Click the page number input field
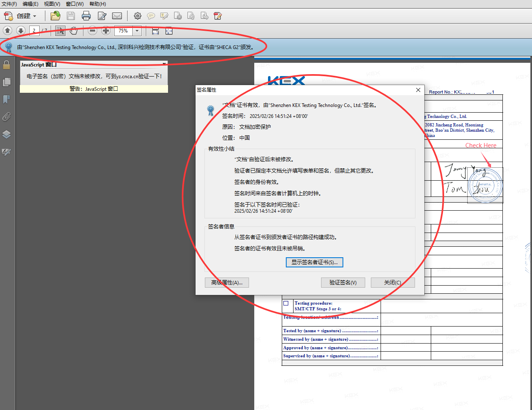Image resolution: width=532 pixels, height=410 pixels. [34, 31]
